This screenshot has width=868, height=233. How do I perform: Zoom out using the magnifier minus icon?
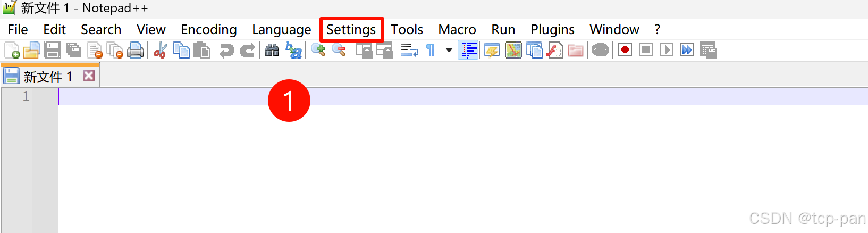[339, 51]
